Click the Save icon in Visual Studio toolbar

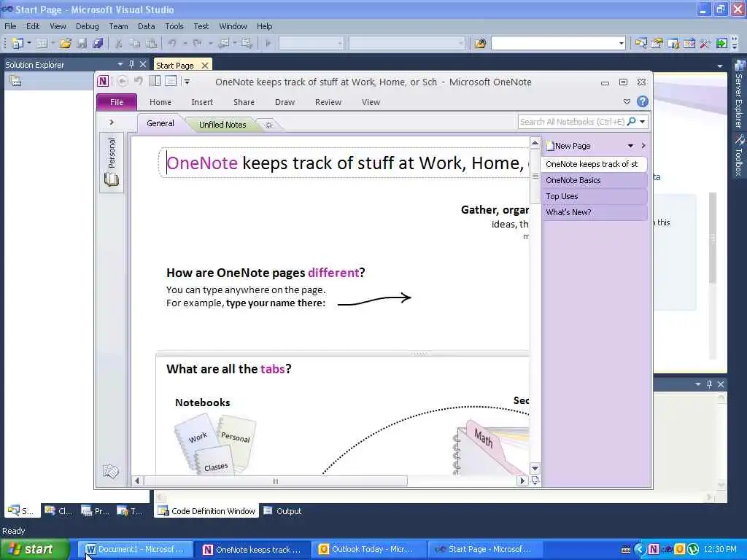(82, 43)
